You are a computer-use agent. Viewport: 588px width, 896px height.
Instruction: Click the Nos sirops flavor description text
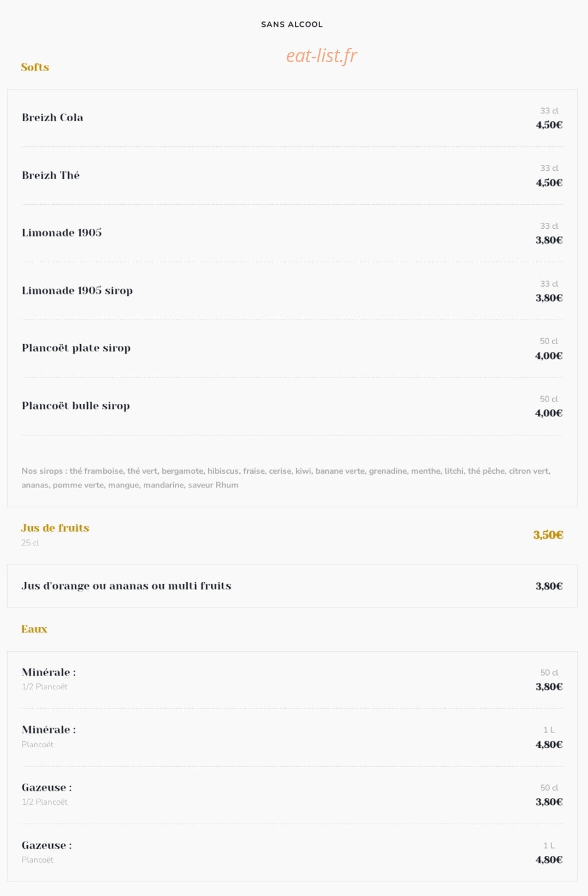286,478
